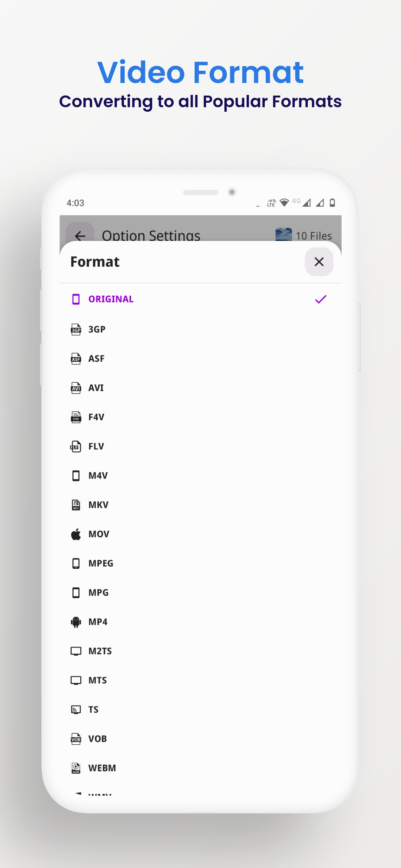Choose the MPEG format
The image size is (401, 868).
[x=100, y=563]
